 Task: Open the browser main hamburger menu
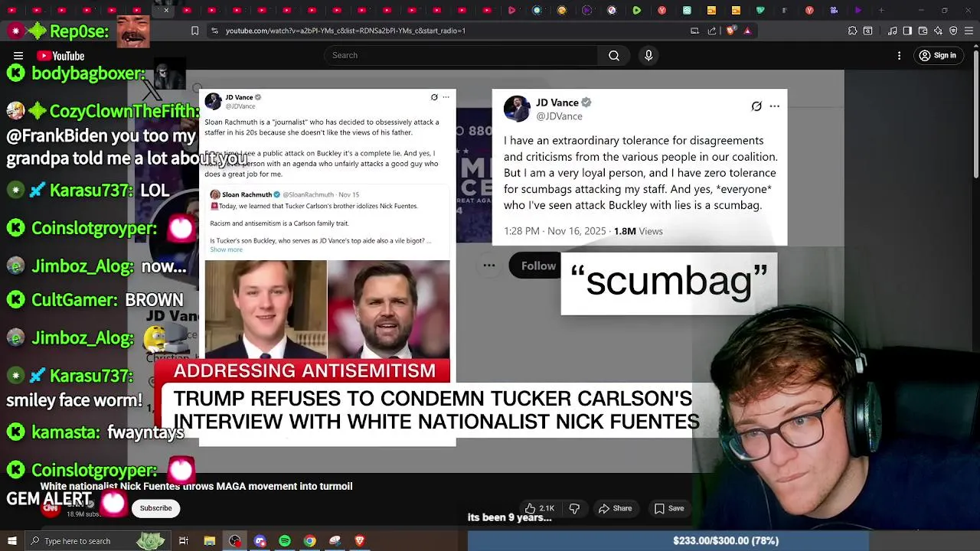point(969,31)
